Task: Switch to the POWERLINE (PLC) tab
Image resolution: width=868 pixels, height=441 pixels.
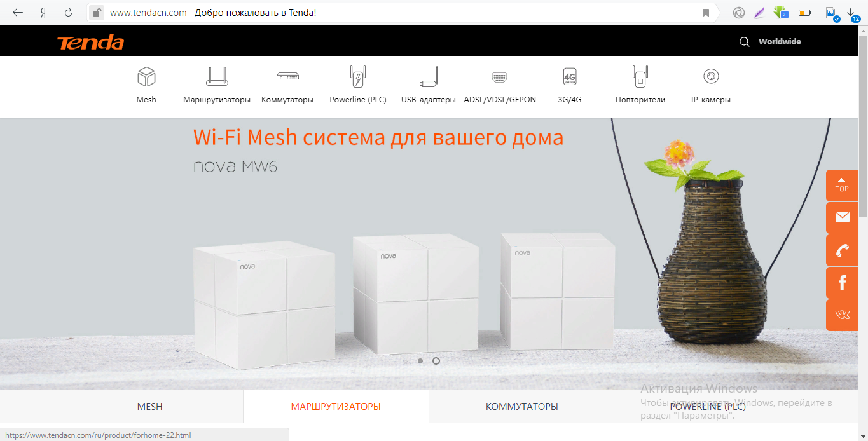Action: pyautogui.click(x=707, y=407)
